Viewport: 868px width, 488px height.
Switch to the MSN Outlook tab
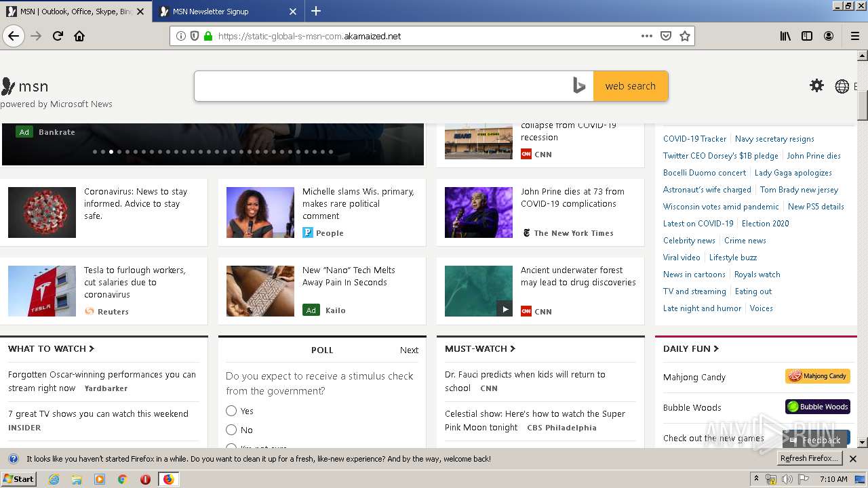coord(75,11)
